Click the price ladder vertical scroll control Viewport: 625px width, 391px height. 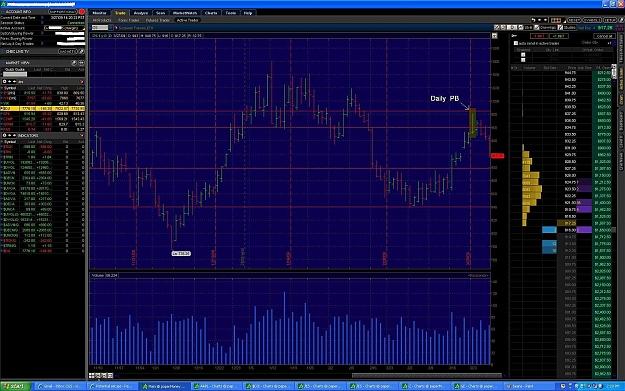coord(614,72)
